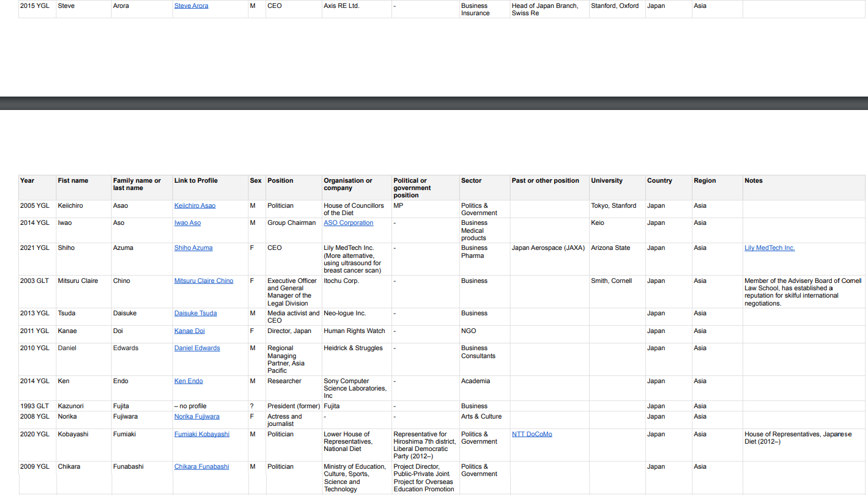Select the 'Media activist and CEO' cell
Screen dimensions: 868x495
tap(294, 317)
